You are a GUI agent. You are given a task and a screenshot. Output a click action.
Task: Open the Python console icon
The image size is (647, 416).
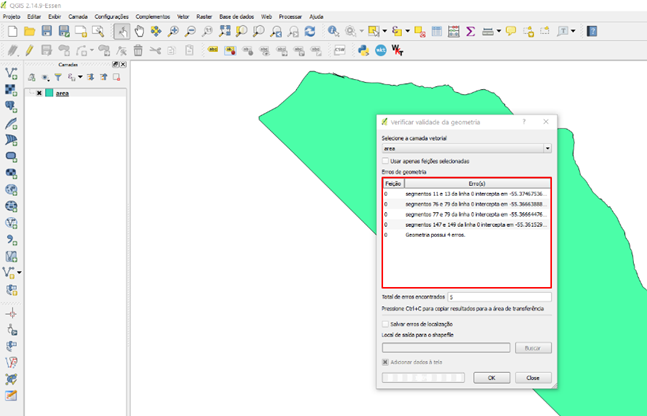[x=364, y=50]
